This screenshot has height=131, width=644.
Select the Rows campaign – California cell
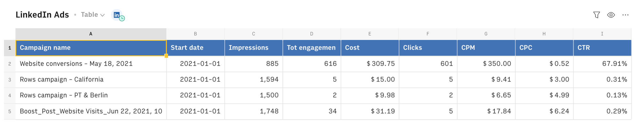point(91,80)
